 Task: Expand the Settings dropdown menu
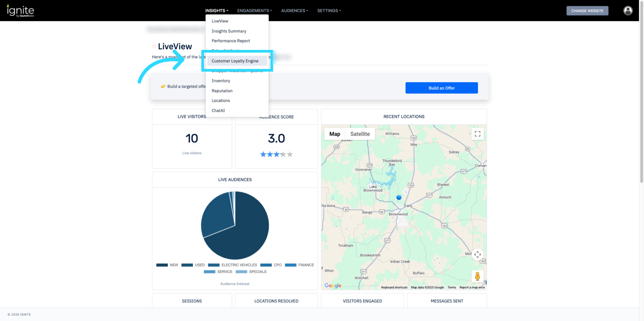click(x=329, y=11)
